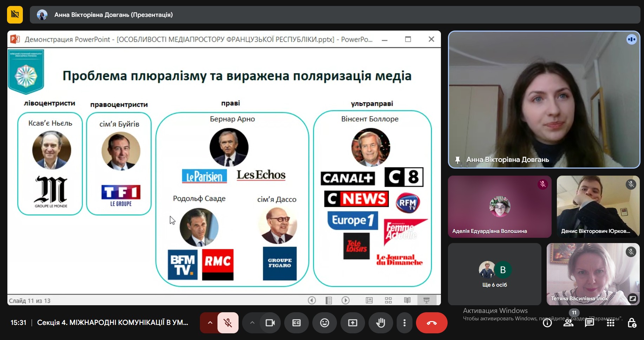Image resolution: width=644 pixels, height=340 pixels.
Task: Expand audio settings arrow beside microphone
Action: tap(210, 323)
